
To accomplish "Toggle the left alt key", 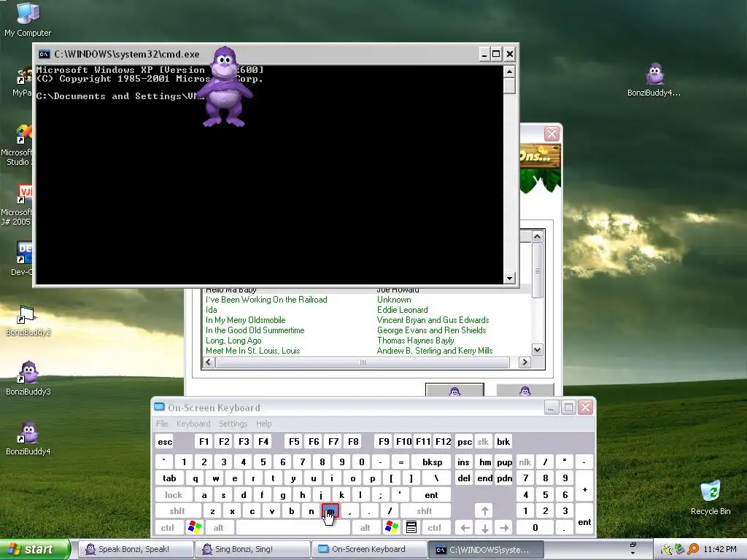I will [218, 528].
